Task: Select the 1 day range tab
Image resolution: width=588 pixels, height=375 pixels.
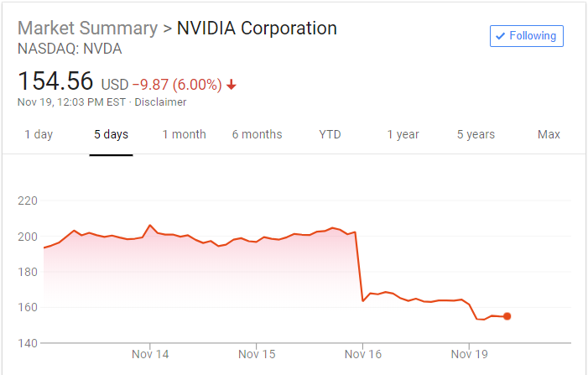Action: [39, 134]
